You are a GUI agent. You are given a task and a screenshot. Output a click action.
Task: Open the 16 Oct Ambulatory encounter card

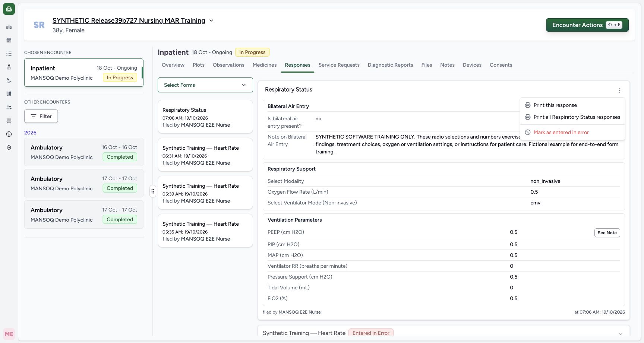tap(84, 152)
